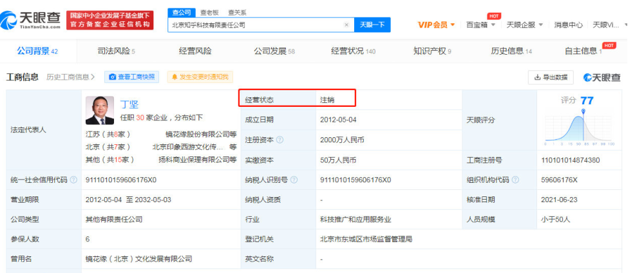Click the help icon next to 注册资本
The image size is (644, 273).
click(x=279, y=140)
